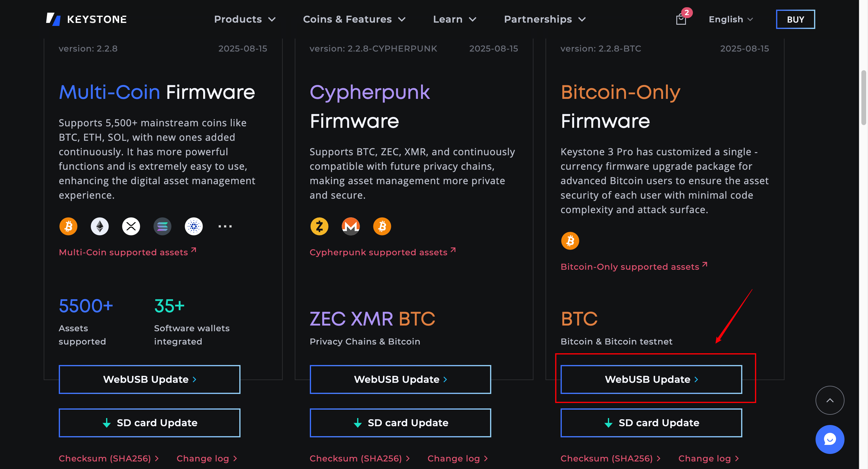Click the XRP coin icon
This screenshot has width=868, height=469.
(131, 226)
